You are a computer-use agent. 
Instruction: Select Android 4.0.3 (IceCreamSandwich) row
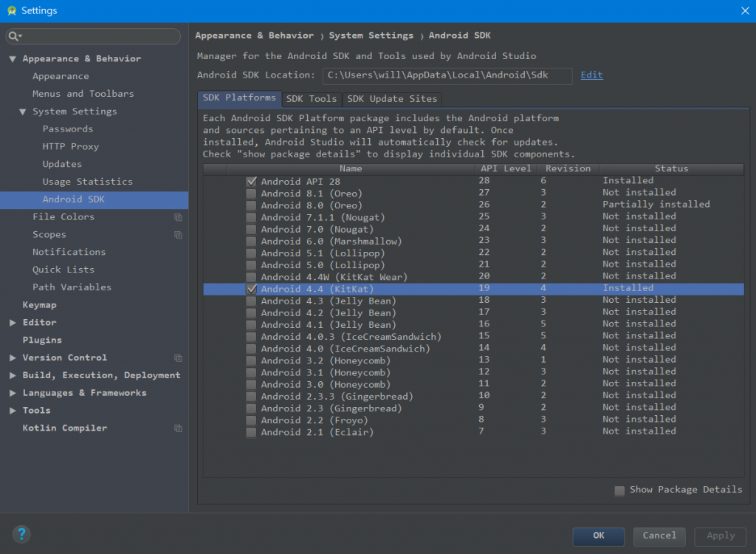(473, 337)
